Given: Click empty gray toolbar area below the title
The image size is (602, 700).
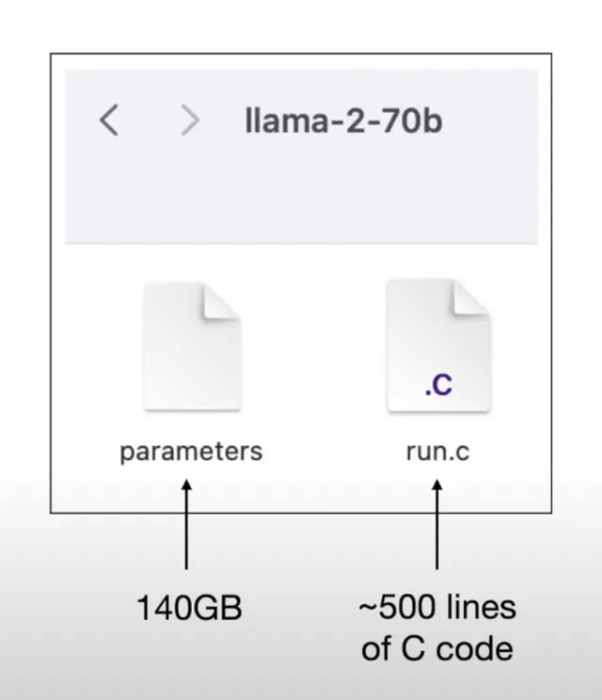Looking at the screenshot, I should click(302, 197).
